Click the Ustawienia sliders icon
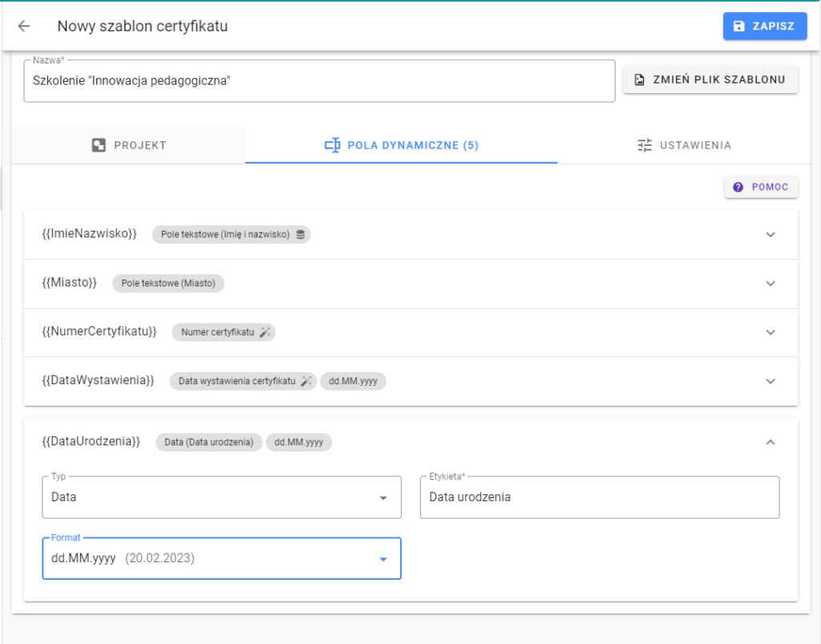821x644 pixels. (x=645, y=145)
